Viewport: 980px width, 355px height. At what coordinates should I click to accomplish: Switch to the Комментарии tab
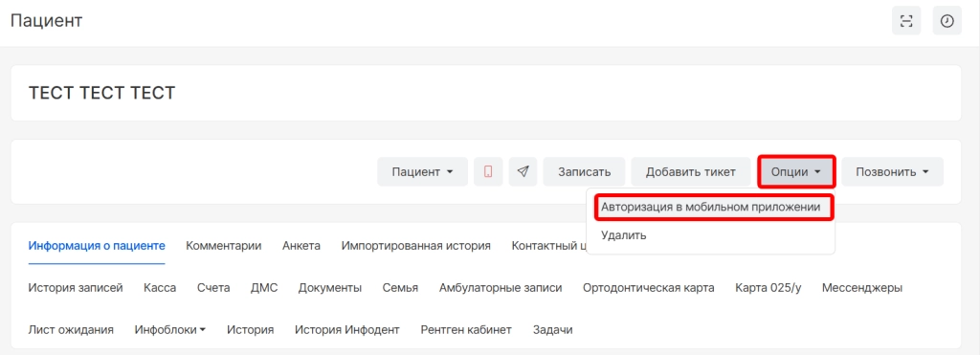coord(224,246)
